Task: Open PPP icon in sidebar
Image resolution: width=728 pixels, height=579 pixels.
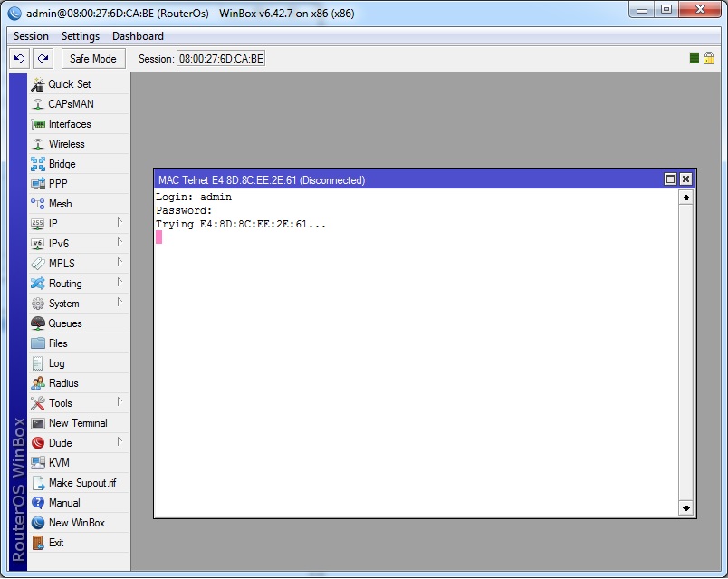Action: [38, 184]
